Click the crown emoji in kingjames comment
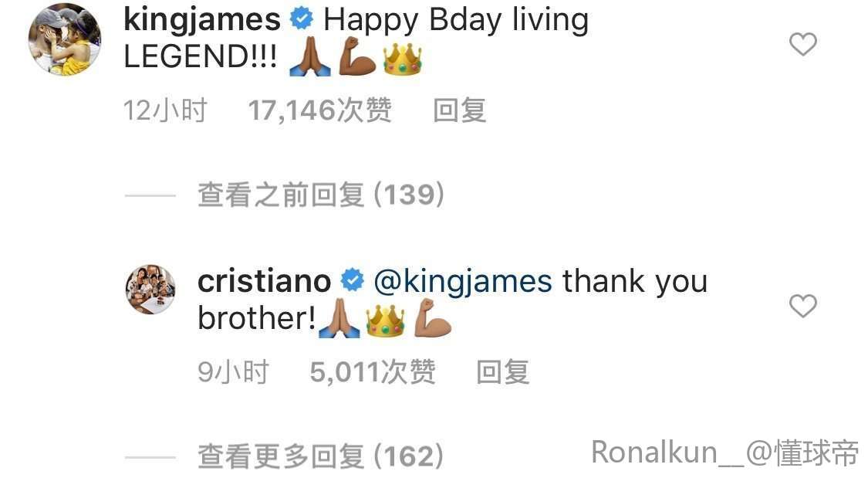 [x=402, y=59]
